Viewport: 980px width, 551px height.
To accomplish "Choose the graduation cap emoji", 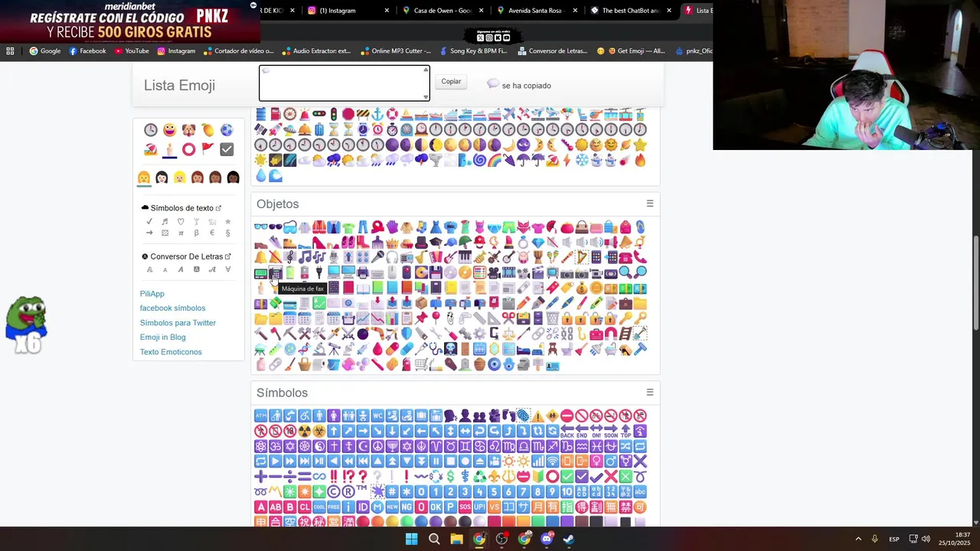I will pyautogui.click(x=436, y=243).
